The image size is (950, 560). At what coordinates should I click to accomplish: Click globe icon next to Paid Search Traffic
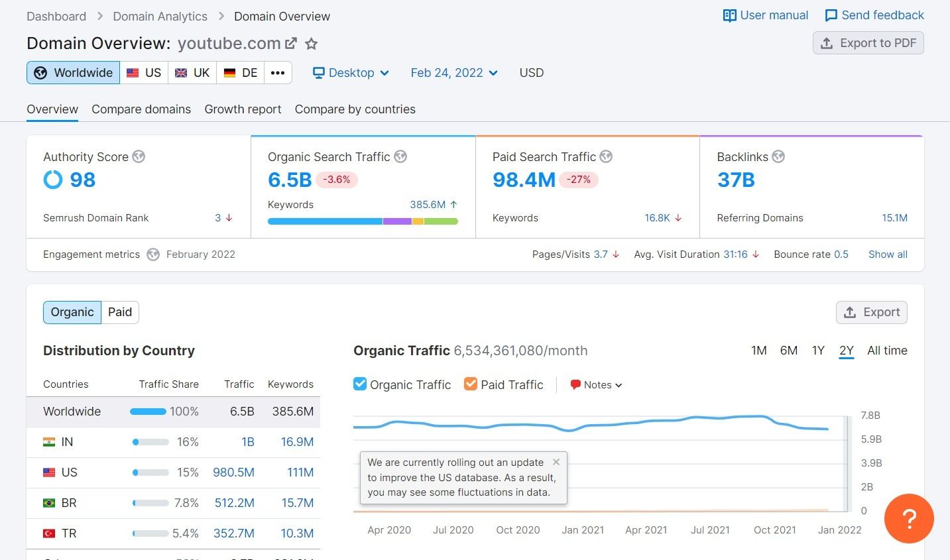pyautogui.click(x=606, y=156)
